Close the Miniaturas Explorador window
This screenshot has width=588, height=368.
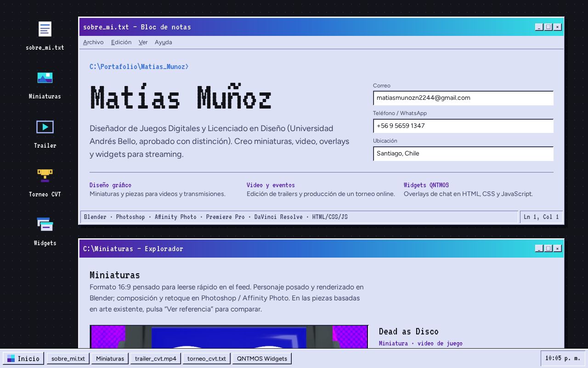pos(557,249)
